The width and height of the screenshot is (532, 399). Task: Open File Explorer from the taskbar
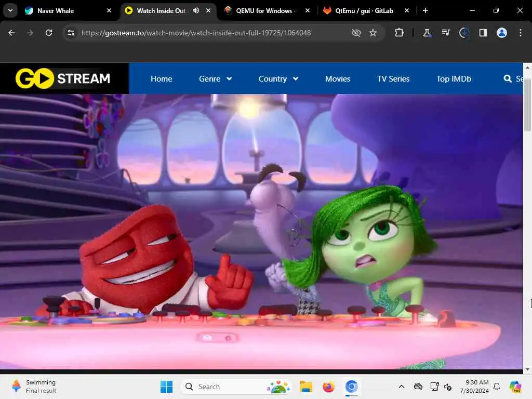click(x=305, y=387)
